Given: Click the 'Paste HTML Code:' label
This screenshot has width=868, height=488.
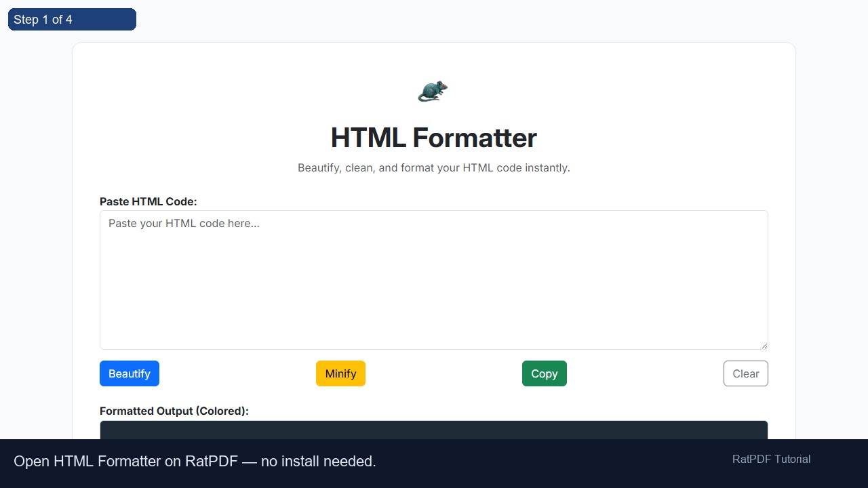Looking at the screenshot, I should (149, 201).
